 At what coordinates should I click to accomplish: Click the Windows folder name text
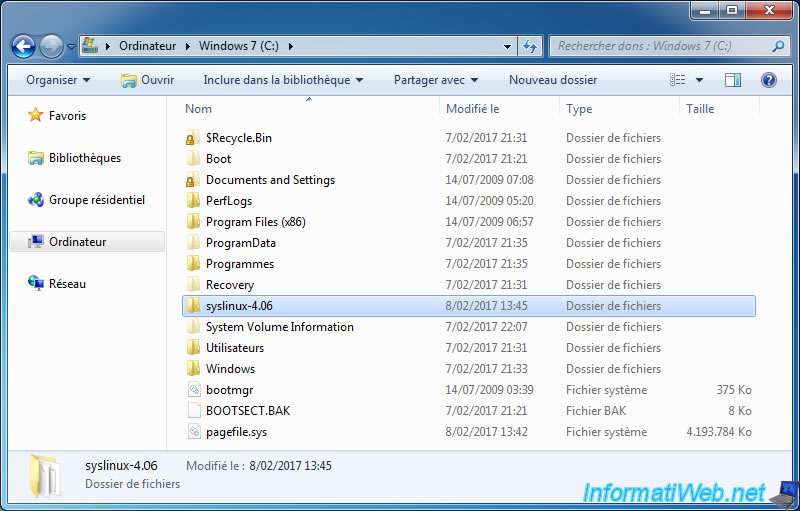coord(230,368)
